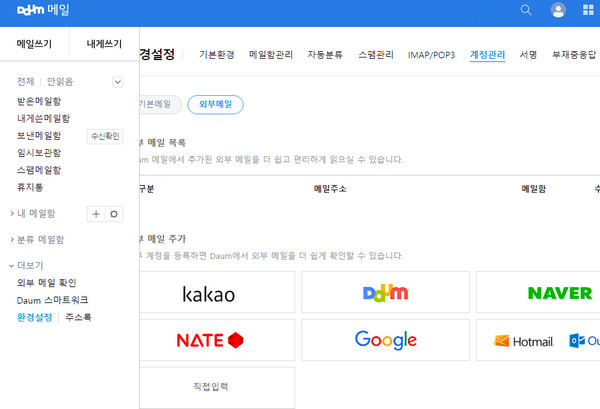Add a new mailbox with plus icon
Screen dimensions: 600x409
click(96, 214)
